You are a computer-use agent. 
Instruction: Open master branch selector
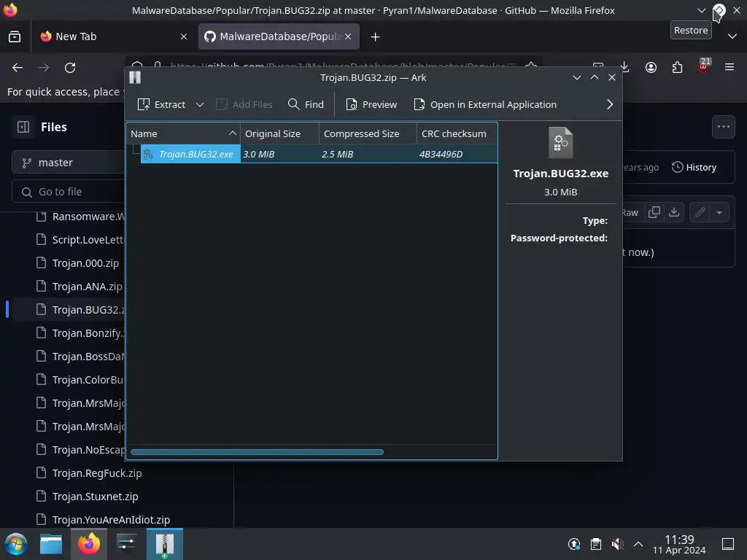pyautogui.click(x=68, y=163)
